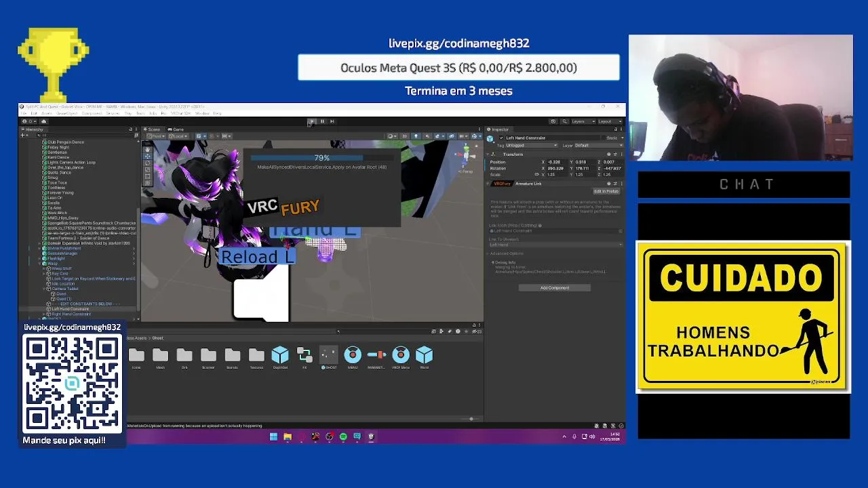Viewport: 868px width, 488px height.
Task: Open the DepthGet prefab asset
Action: (280, 357)
